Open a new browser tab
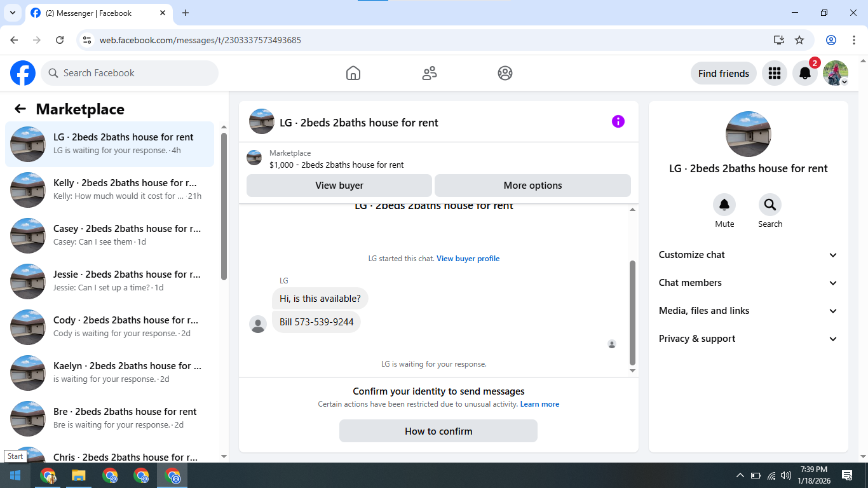The height and width of the screenshot is (488, 868). pyautogui.click(x=186, y=13)
